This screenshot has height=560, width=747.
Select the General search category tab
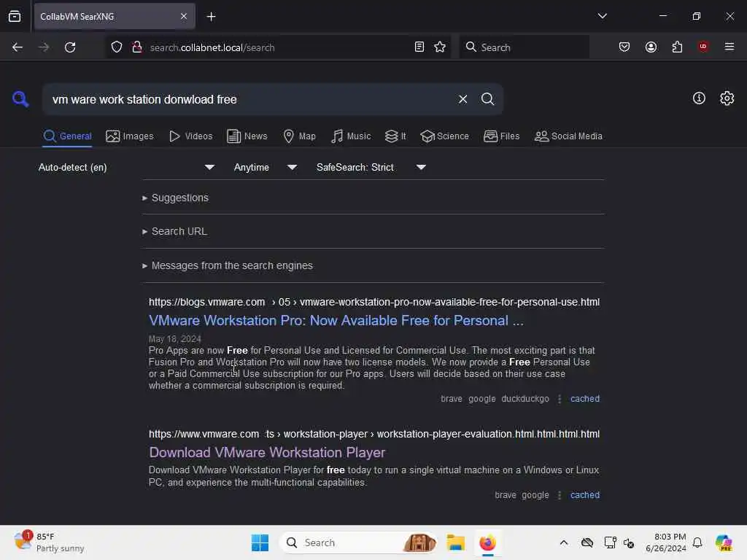point(67,136)
